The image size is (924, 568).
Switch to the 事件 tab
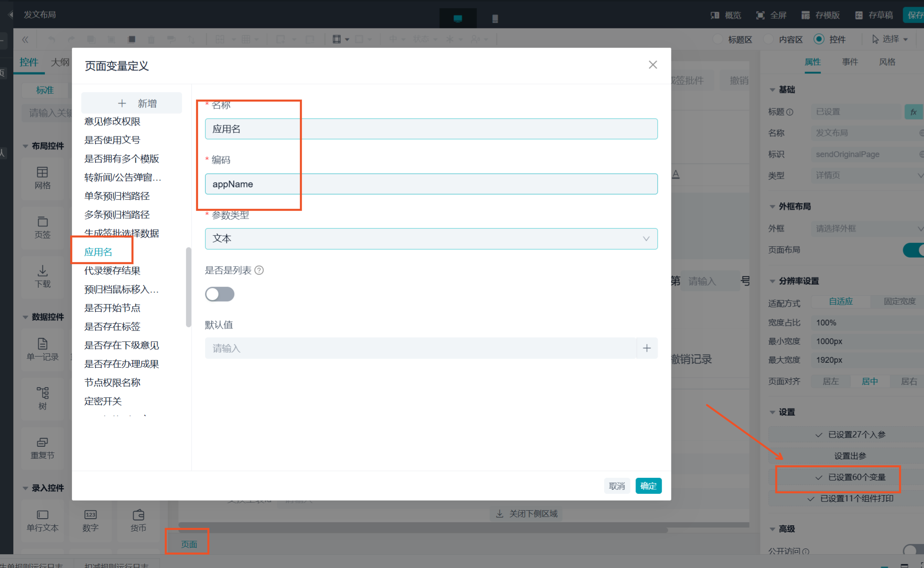point(850,62)
